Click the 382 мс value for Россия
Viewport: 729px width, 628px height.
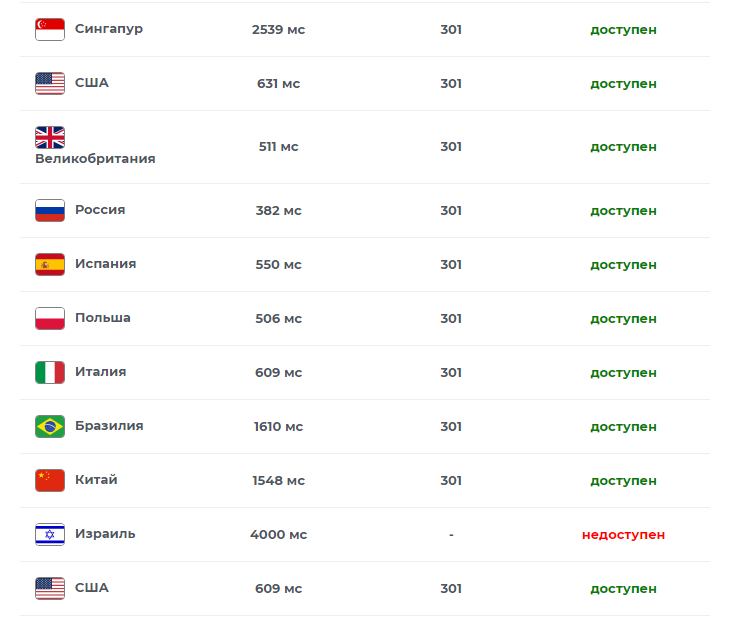tap(278, 211)
